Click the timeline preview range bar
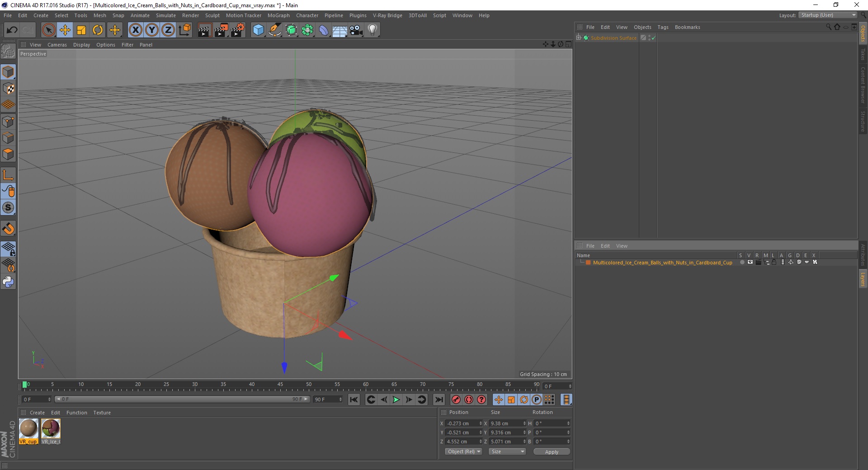Viewport: 868px width, 470px height. click(x=182, y=399)
